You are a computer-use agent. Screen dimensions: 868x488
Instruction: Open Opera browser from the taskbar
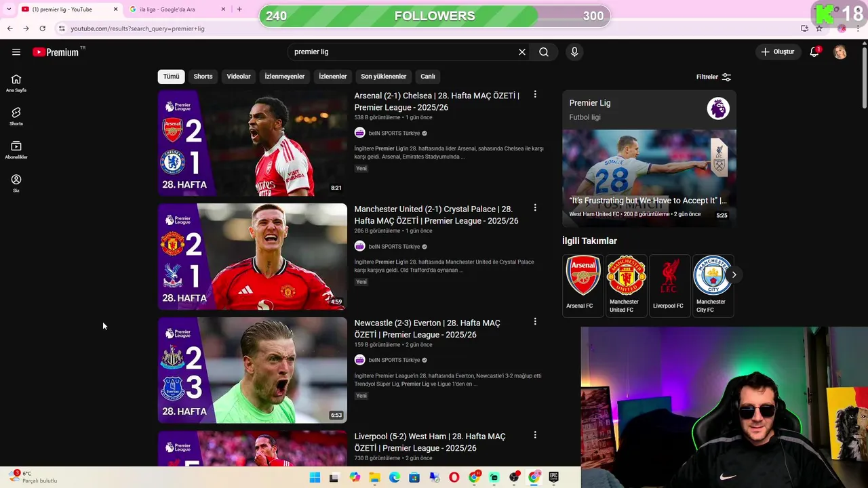coord(454,478)
